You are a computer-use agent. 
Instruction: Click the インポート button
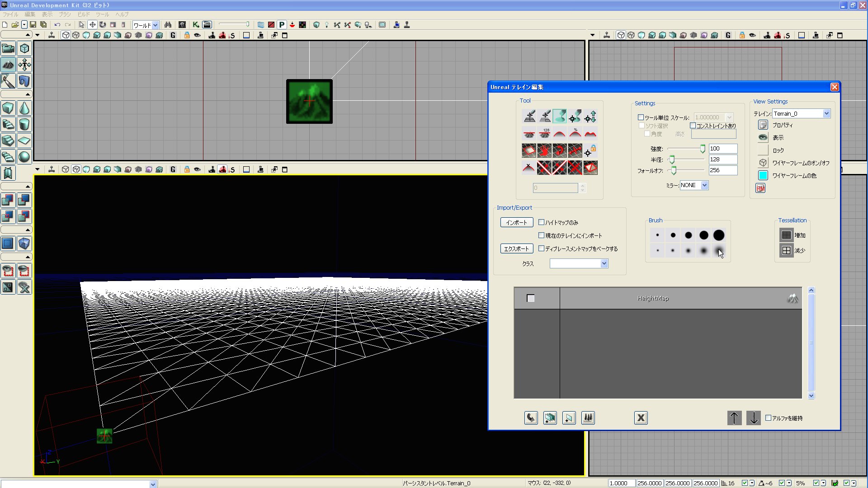click(x=516, y=222)
